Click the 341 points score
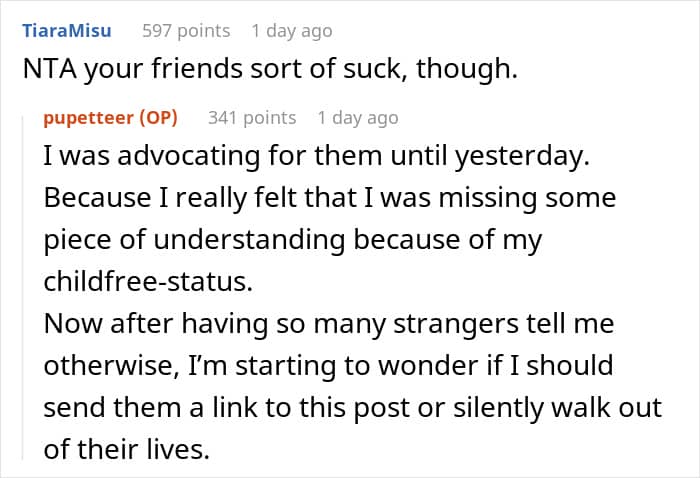The height and width of the screenshot is (478, 700). coord(252,118)
